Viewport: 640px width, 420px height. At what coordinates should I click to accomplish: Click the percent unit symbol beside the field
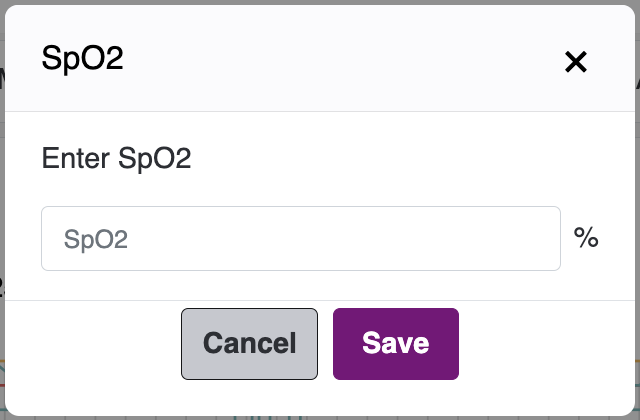point(586,237)
